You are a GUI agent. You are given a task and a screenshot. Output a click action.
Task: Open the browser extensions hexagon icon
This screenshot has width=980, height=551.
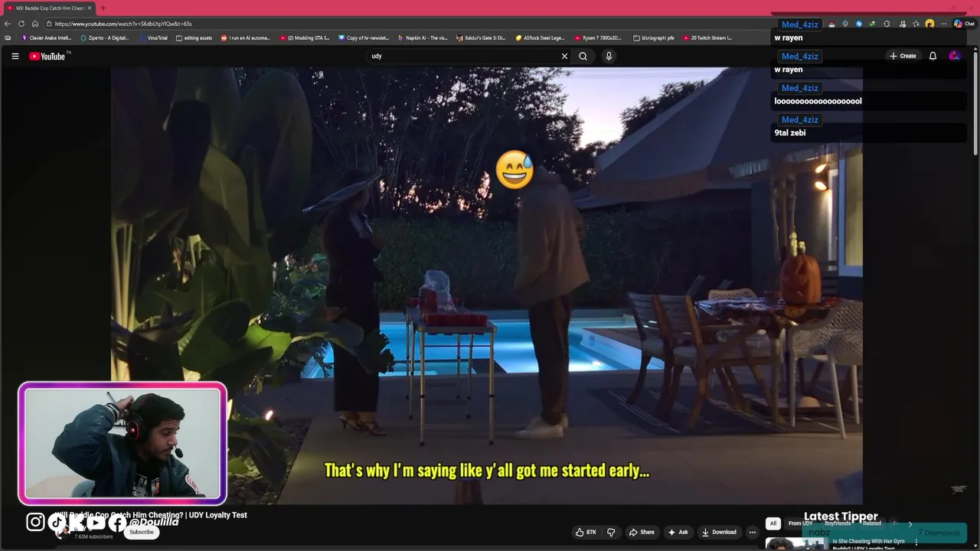point(887,24)
